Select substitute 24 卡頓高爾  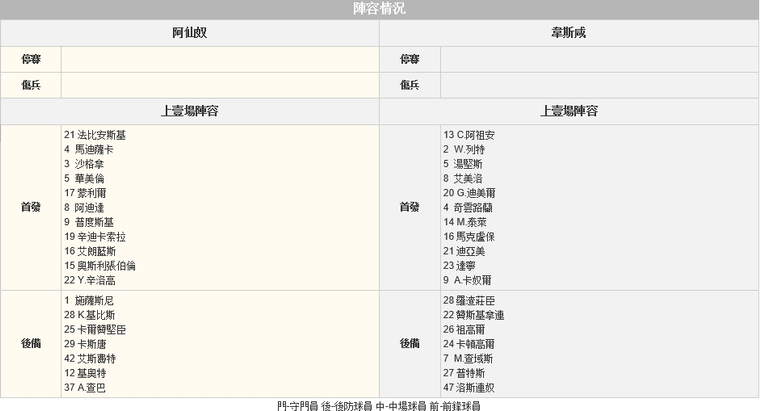pyautogui.click(x=469, y=345)
